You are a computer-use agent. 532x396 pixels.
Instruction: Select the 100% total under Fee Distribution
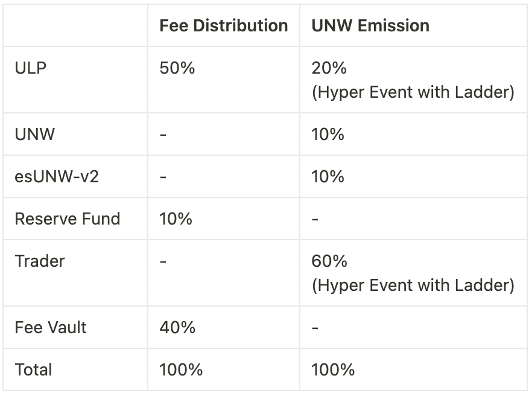(181, 369)
